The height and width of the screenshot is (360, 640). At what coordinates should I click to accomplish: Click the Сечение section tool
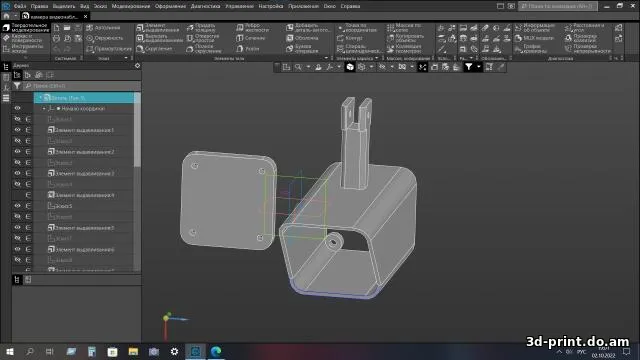point(251,38)
